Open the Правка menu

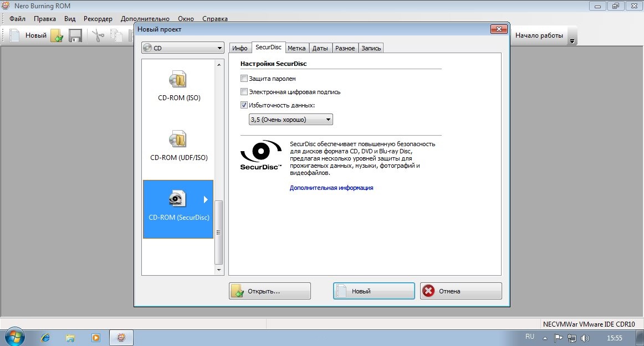45,18
